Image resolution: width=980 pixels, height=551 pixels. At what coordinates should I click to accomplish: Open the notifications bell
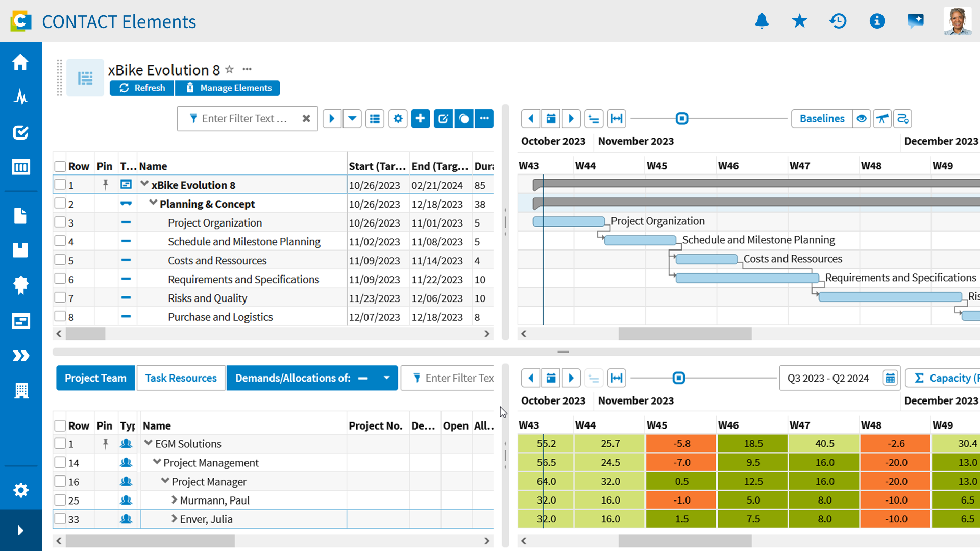tap(762, 21)
